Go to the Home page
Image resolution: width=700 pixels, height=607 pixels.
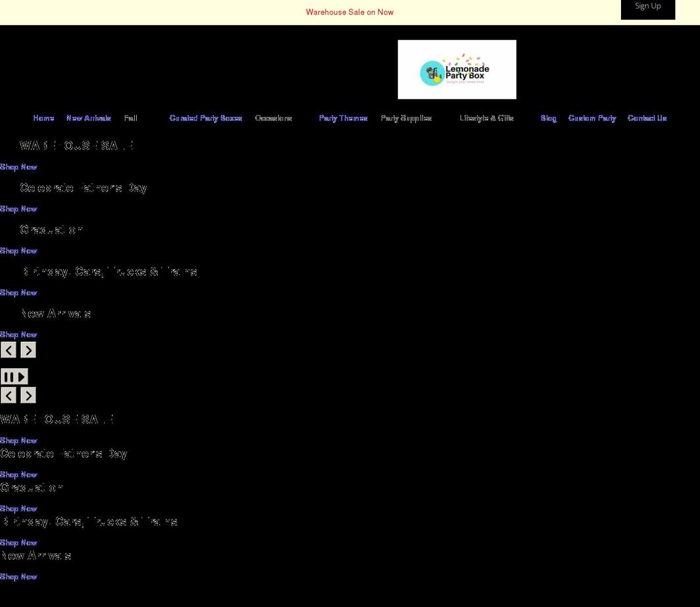(x=43, y=118)
